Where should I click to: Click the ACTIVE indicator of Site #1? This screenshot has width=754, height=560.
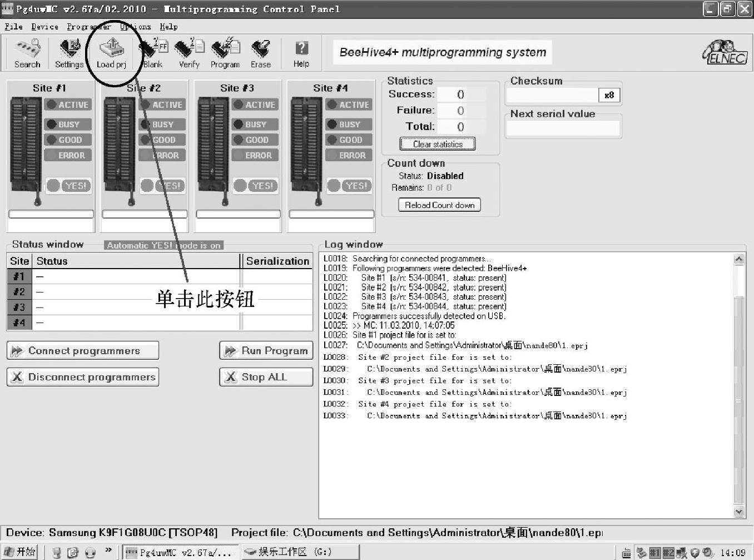pyautogui.click(x=68, y=105)
